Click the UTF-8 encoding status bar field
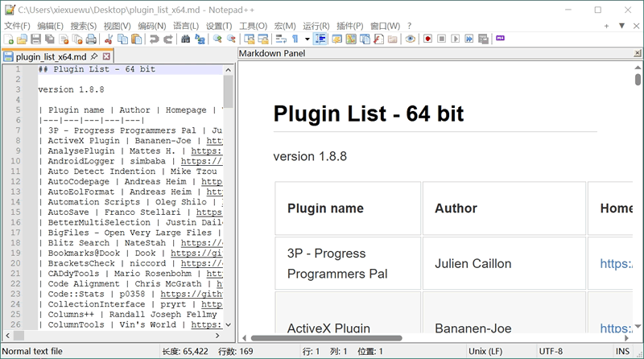This screenshot has width=644, height=359. click(551, 352)
